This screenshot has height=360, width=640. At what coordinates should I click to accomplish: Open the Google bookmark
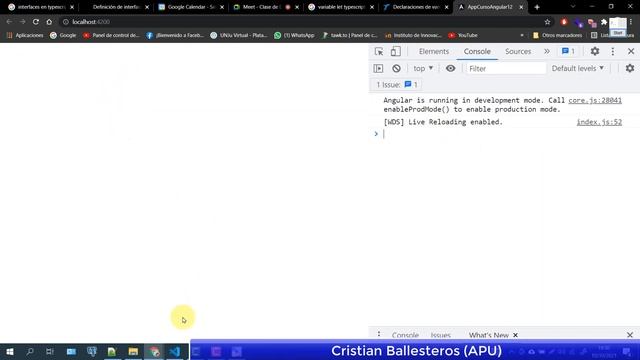click(63, 36)
